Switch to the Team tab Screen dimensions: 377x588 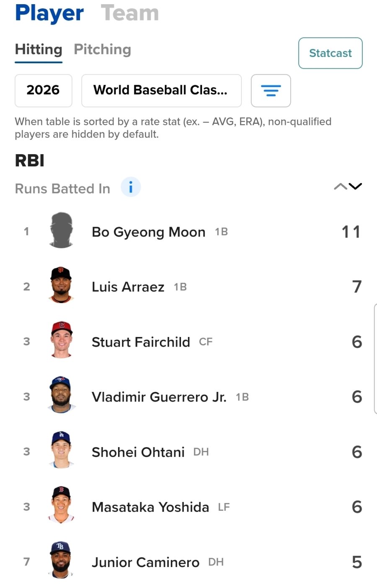coord(130,13)
